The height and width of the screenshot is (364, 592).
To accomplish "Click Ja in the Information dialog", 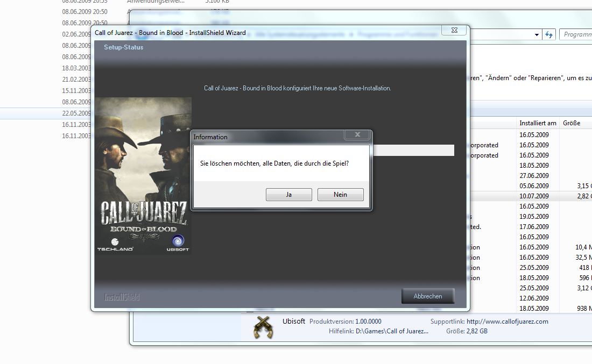I will [x=289, y=195].
